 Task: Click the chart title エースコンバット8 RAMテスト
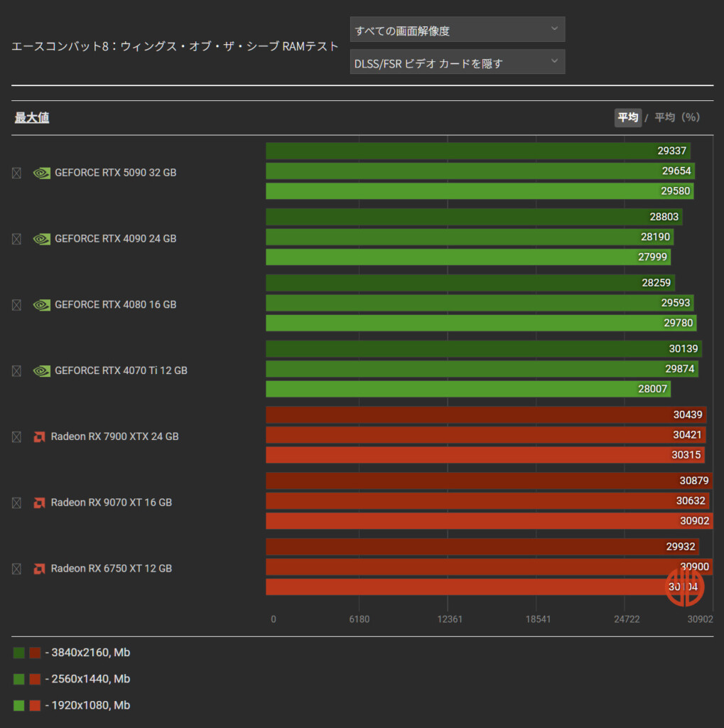[x=175, y=46]
